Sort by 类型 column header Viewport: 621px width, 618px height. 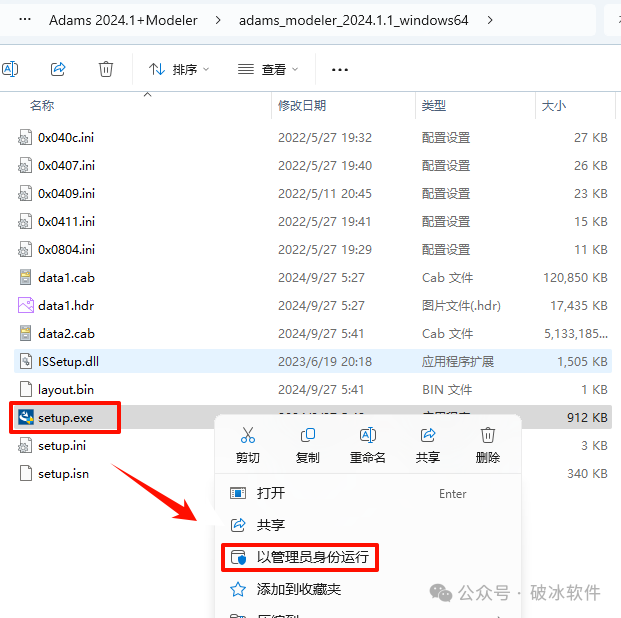tap(434, 106)
